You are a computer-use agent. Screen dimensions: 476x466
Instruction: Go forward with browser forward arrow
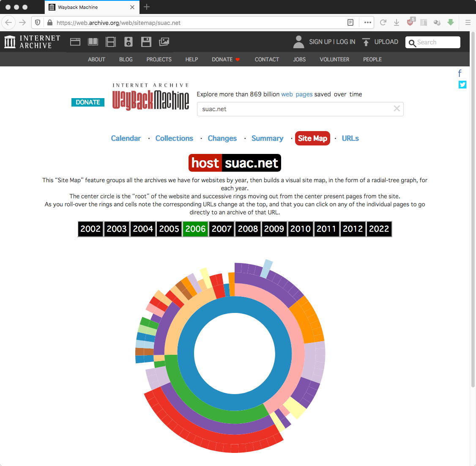(x=22, y=22)
